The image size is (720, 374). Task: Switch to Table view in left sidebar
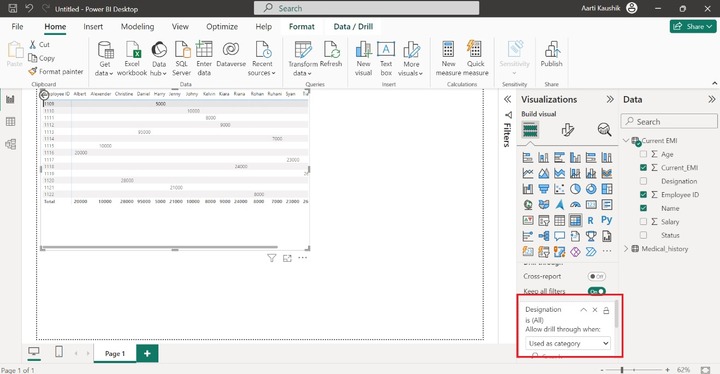[10, 122]
